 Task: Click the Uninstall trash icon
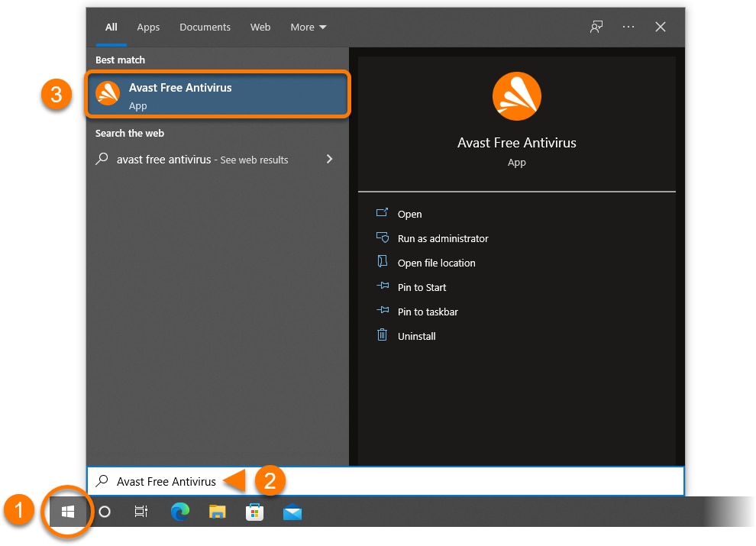[x=382, y=334]
